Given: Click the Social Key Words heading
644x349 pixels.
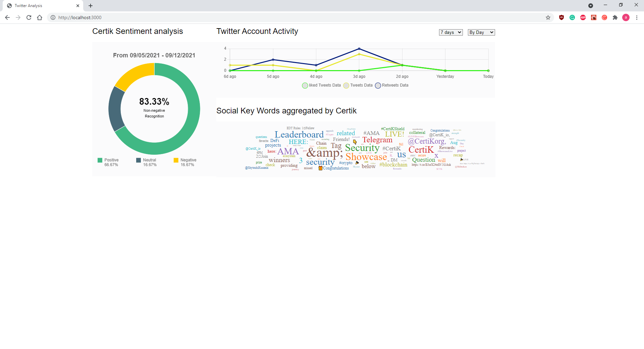Looking at the screenshot, I should (286, 111).
